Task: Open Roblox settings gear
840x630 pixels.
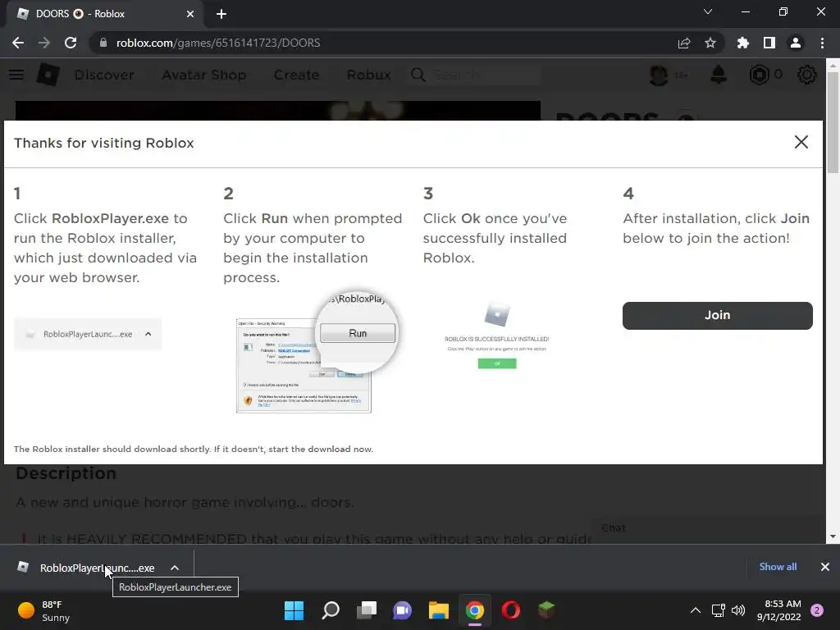Action: click(x=807, y=75)
